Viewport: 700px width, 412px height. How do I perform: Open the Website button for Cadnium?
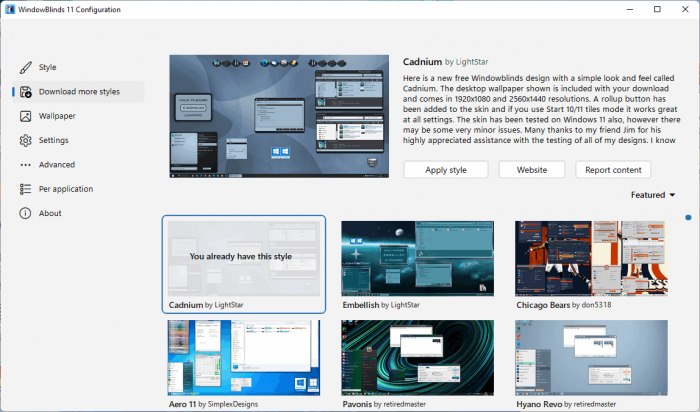tap(531, 170)
